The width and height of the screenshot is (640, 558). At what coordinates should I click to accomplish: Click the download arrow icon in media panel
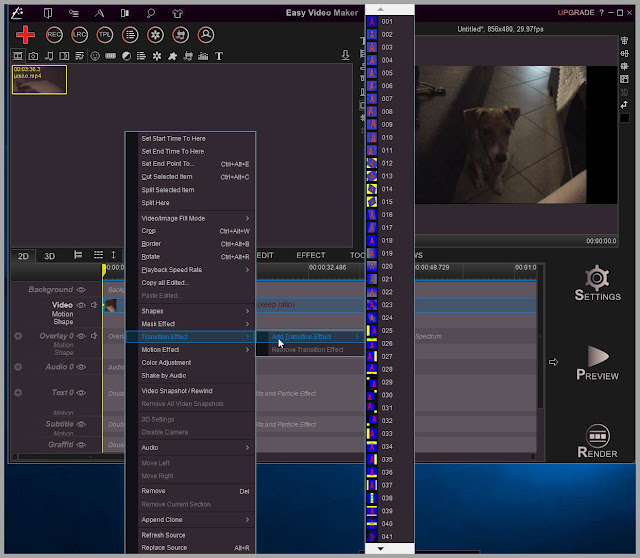tap(345, 55)
